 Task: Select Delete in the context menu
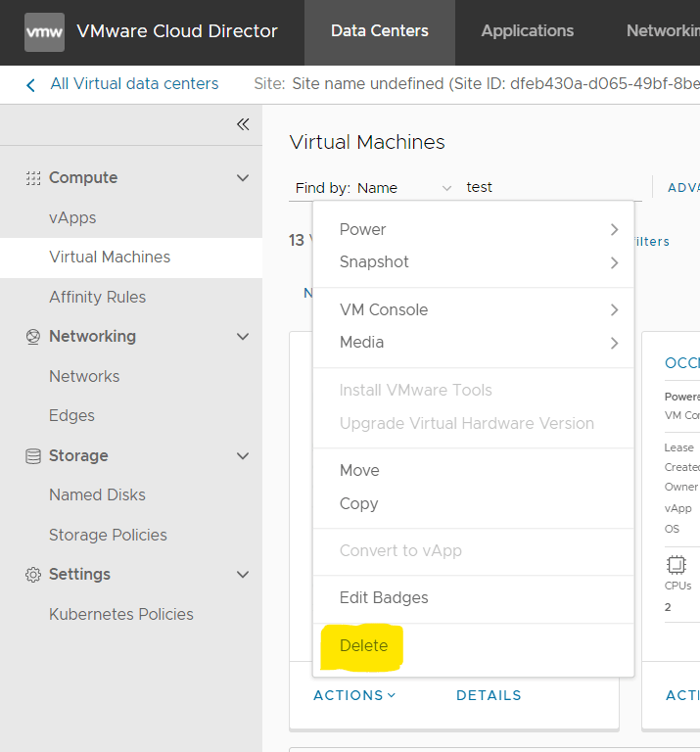pyautogui.click(x=363, y=646)
